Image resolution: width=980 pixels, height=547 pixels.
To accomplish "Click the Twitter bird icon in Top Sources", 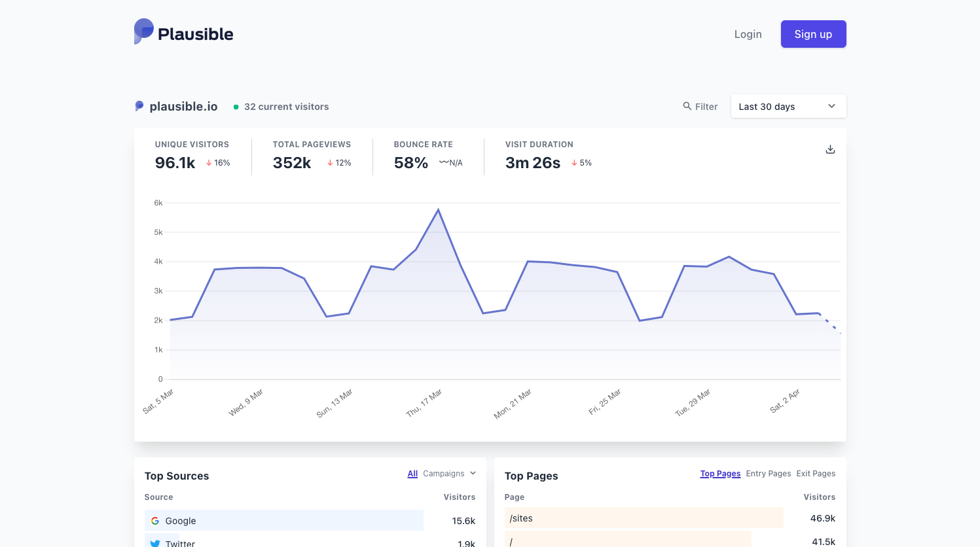I will coord(155,543).
